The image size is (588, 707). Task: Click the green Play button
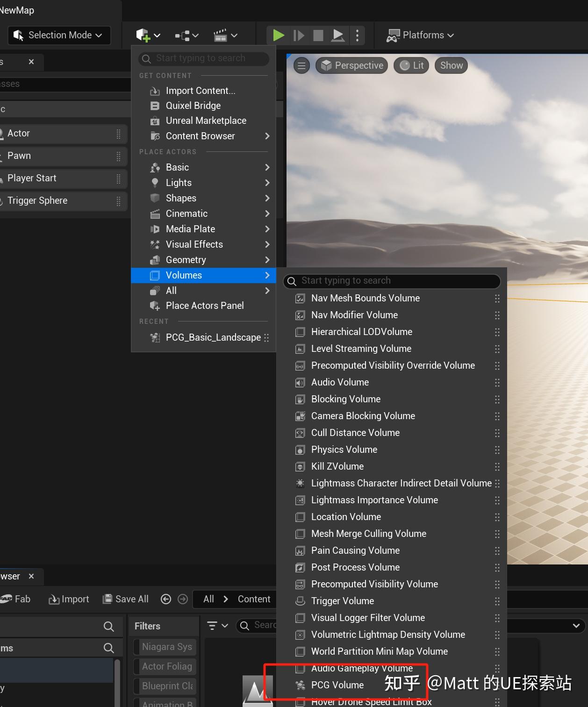tap(278, 36)
